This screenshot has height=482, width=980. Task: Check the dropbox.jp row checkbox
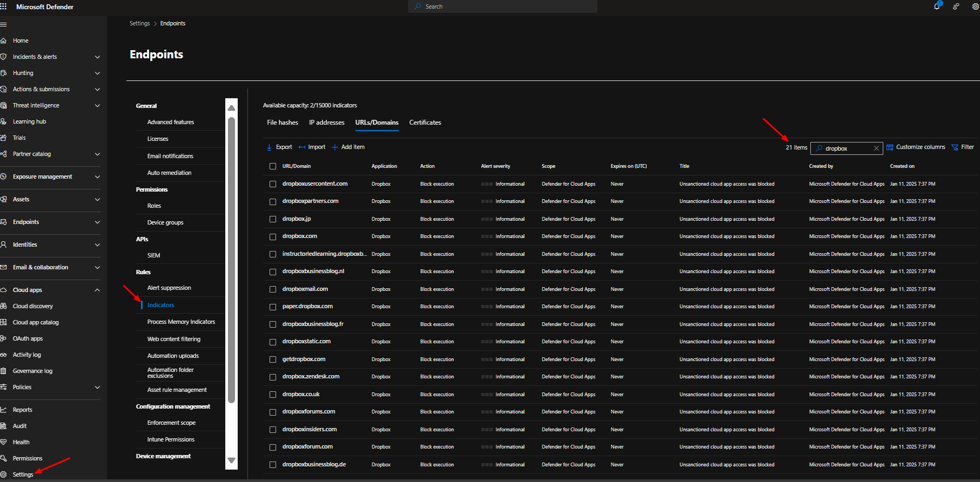(273, 219)
